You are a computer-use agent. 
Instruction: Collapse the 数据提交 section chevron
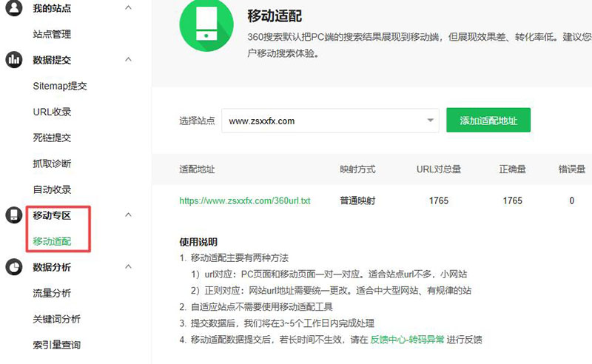[128, 59]
